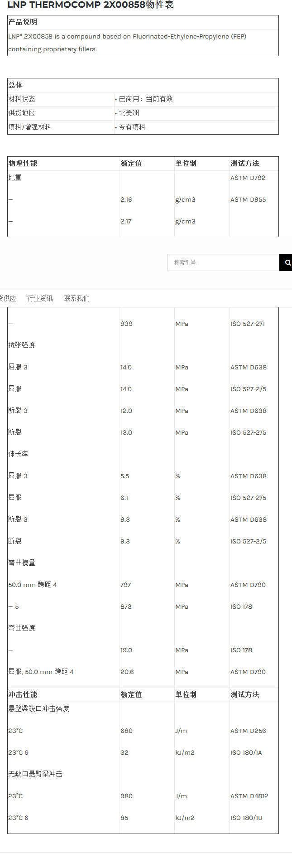Click the 已商用：当前有效 status text
The width and height of the screenshot is (292, 868).
point(145,99)
